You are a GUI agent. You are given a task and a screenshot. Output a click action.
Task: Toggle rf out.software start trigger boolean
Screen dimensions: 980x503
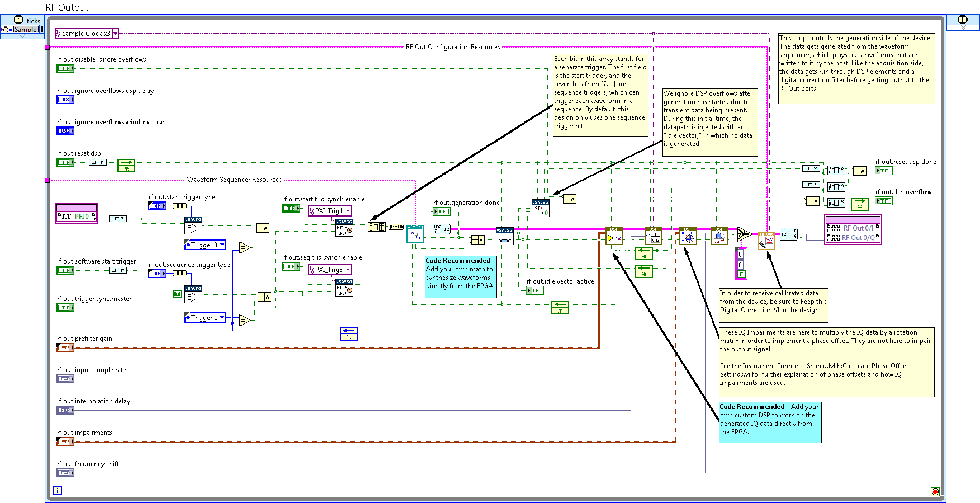tap(65, 270)
